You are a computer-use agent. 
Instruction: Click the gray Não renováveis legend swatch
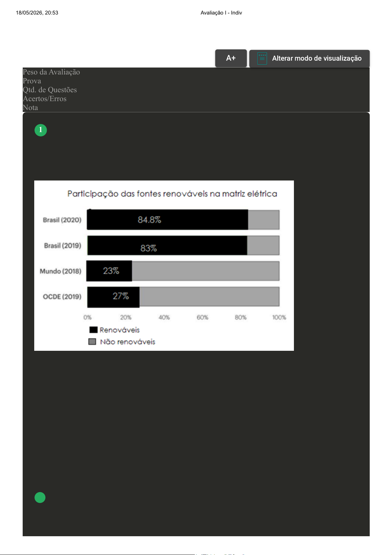coord(92,342)
